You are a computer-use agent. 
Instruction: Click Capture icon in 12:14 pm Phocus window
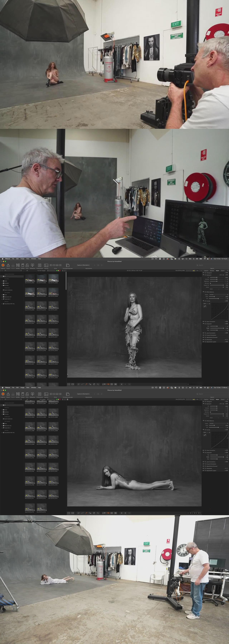[x=3, y=265]
